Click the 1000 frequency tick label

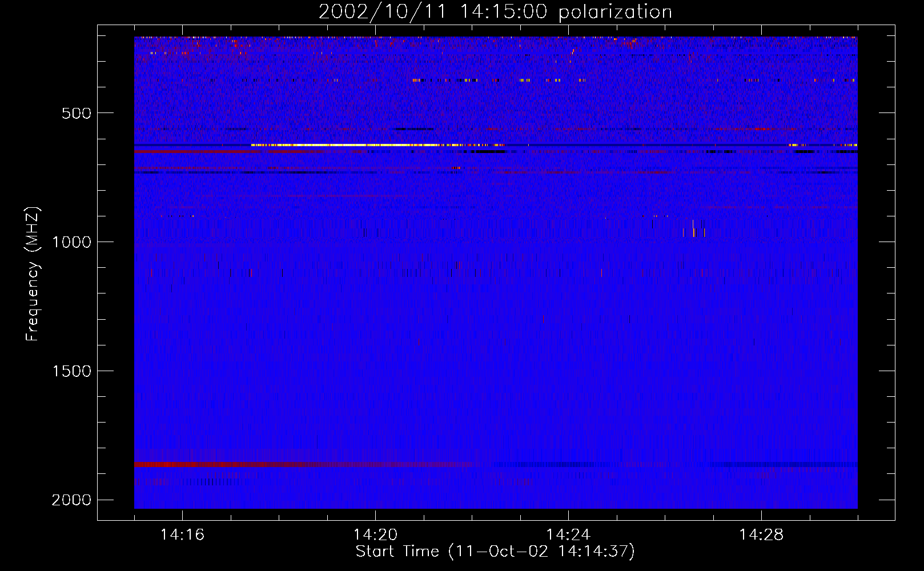(x=71, y=242)
